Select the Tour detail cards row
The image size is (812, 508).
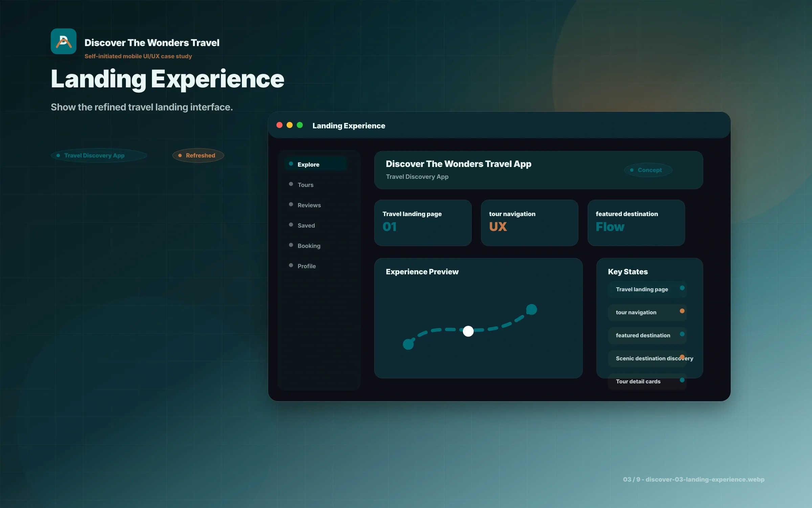point(647,381)
